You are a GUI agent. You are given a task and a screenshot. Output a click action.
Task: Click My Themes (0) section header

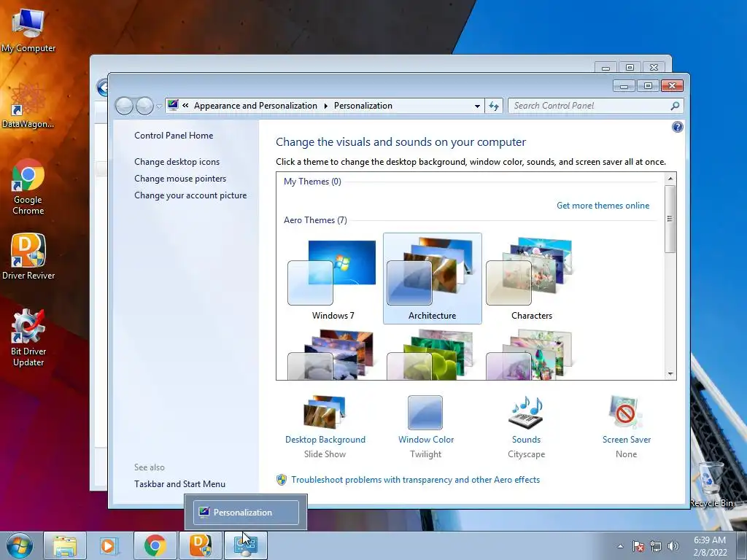click(x=312, y=182)
